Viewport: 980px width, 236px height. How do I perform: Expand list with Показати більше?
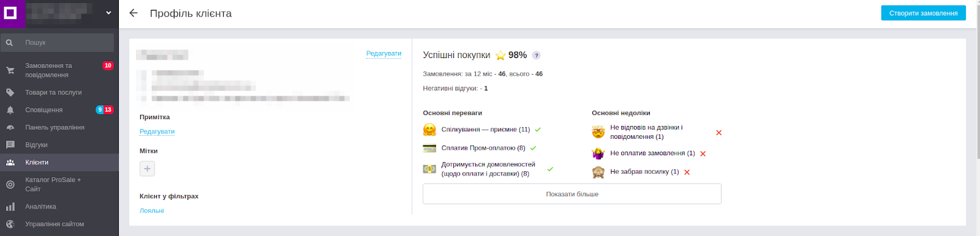572,194
